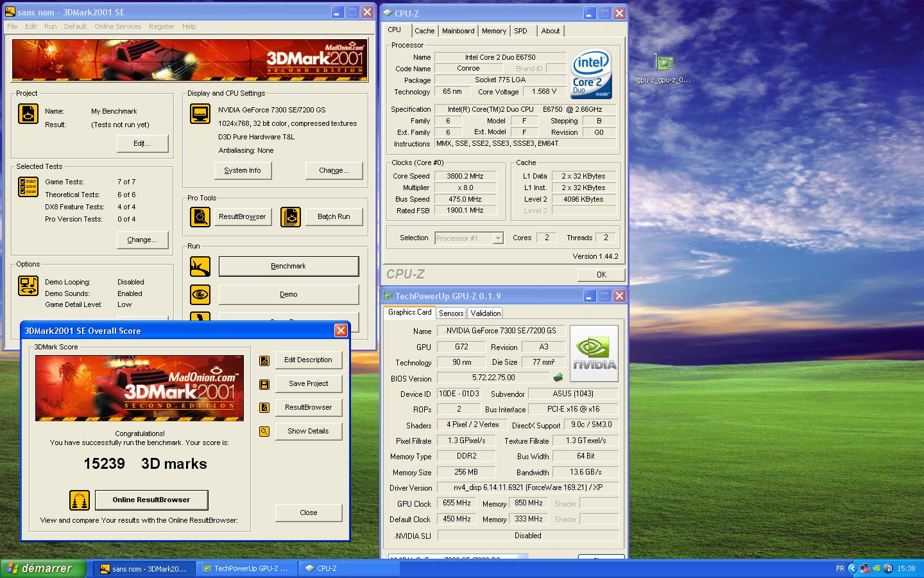Click the Driver Version field in GPU-Z
Image resolution: width=924 pixels, height=578 pixels.
(528, 487)
